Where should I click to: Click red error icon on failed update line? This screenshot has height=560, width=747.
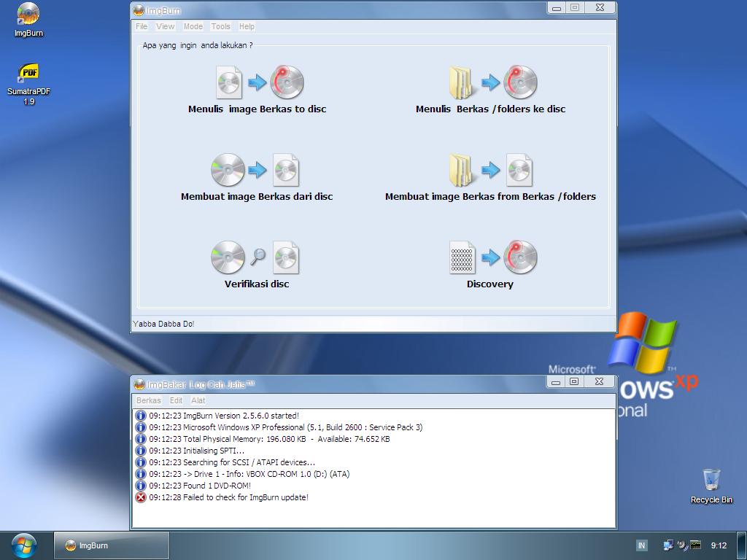click(141, 497)
